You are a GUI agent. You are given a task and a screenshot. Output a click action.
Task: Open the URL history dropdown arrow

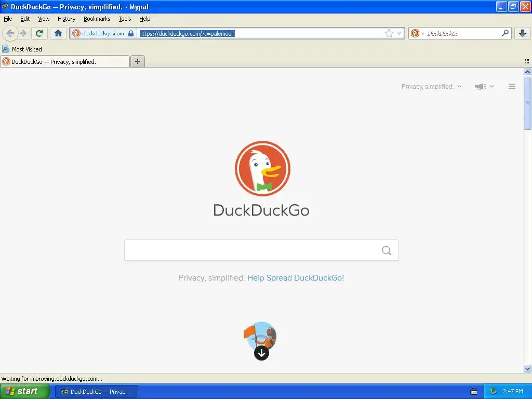pos(400,33)
